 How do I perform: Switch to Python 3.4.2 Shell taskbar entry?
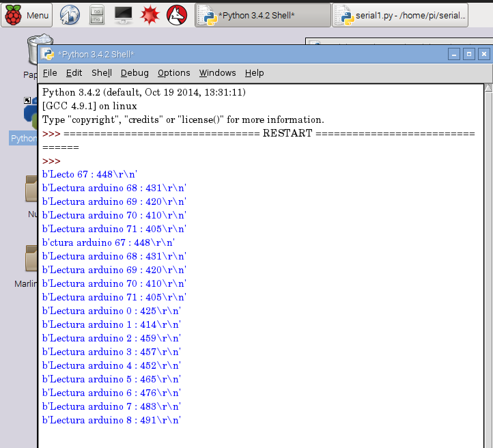coord(263,15)
